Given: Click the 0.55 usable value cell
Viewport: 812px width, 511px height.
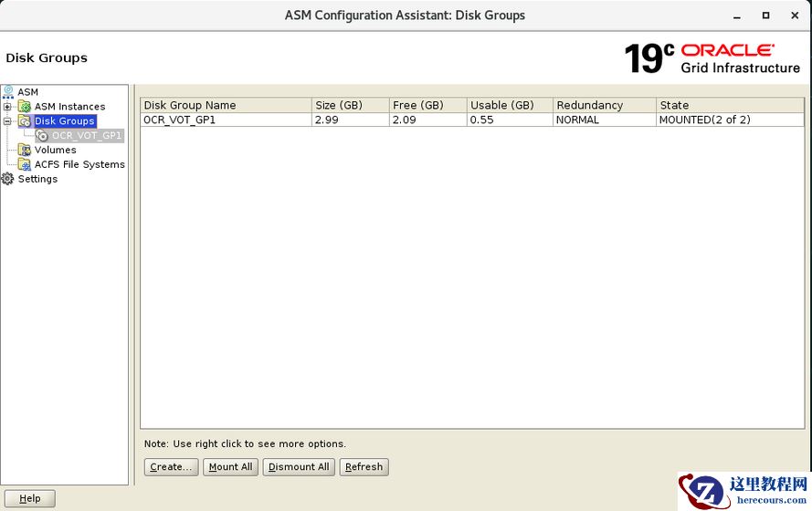Looking at the screenshot, I should click(510, 120).
